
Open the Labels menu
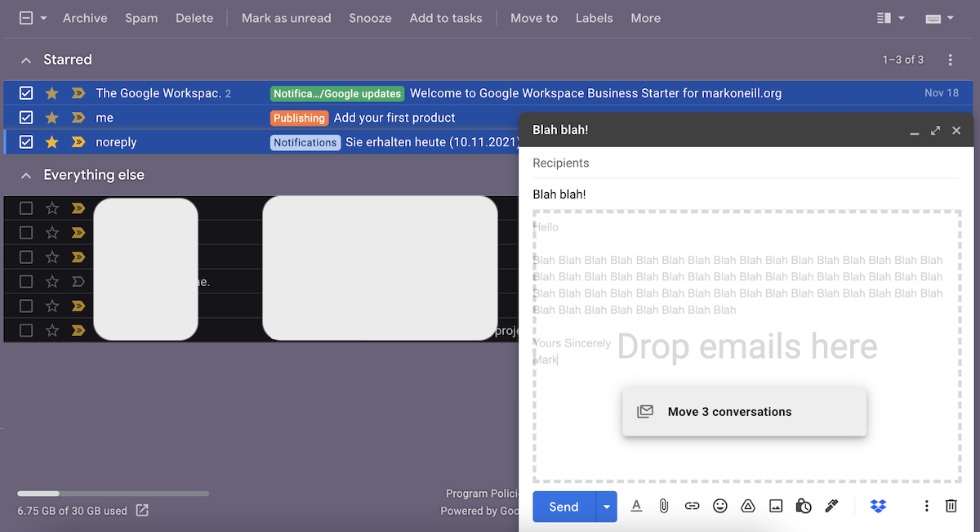click(x=594, y=18)
